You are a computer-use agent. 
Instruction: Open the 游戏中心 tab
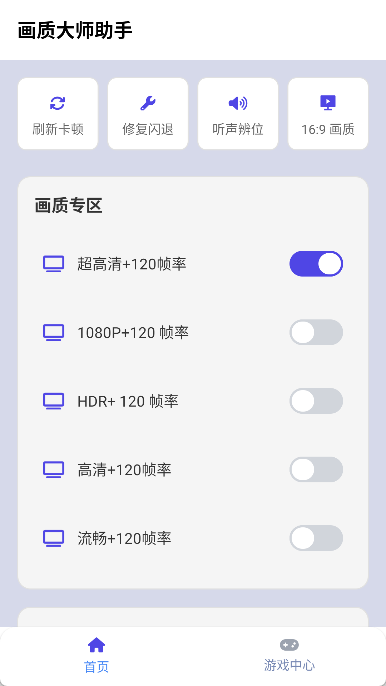coord(289,655)
